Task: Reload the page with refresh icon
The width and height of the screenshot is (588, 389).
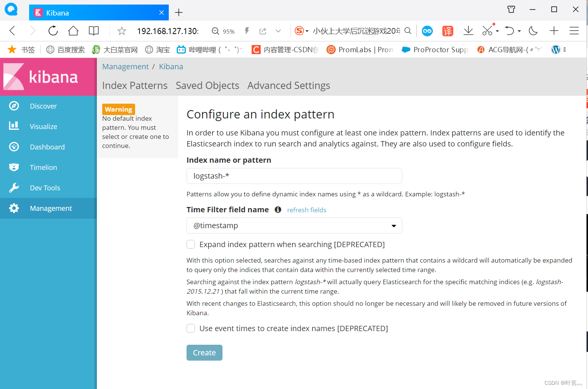Action: [x=53, y=31]
